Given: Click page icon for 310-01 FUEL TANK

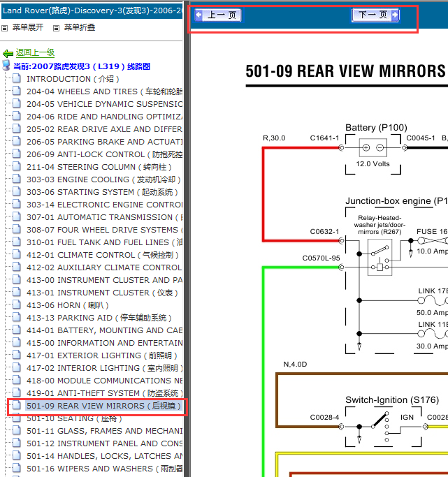Looking at the screenshot, I should click(17, 242).
